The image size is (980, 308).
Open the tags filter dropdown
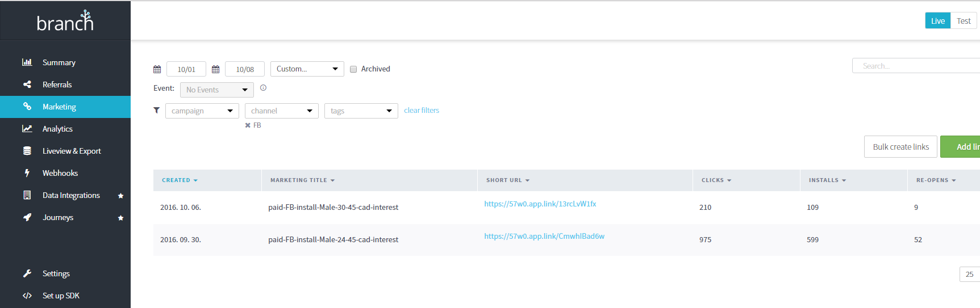pyautogui.click(x=361, y=111)
